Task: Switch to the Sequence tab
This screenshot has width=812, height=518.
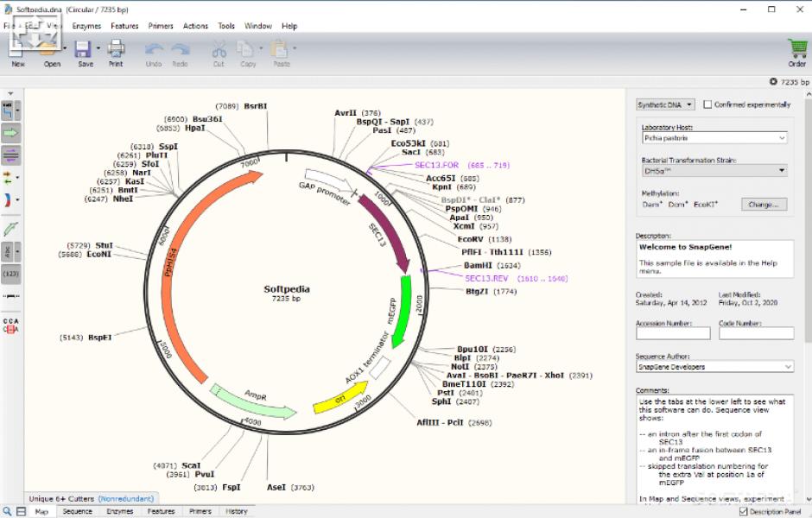Action: (x=77, y=511)
